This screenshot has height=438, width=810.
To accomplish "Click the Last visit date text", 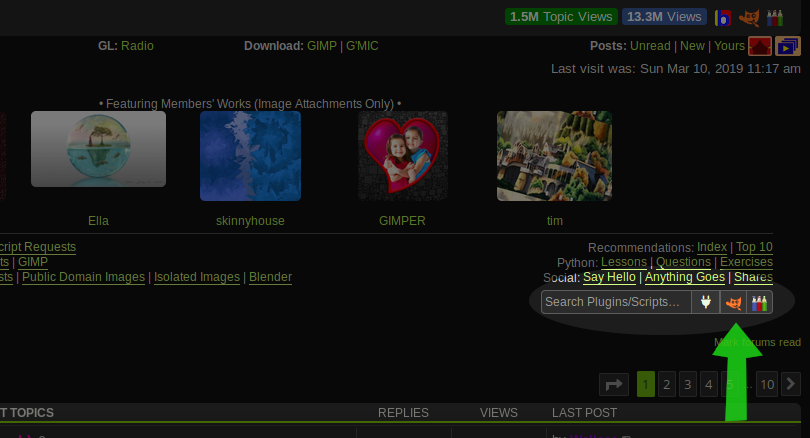I will pyautogui.click(x=676, y=69).
